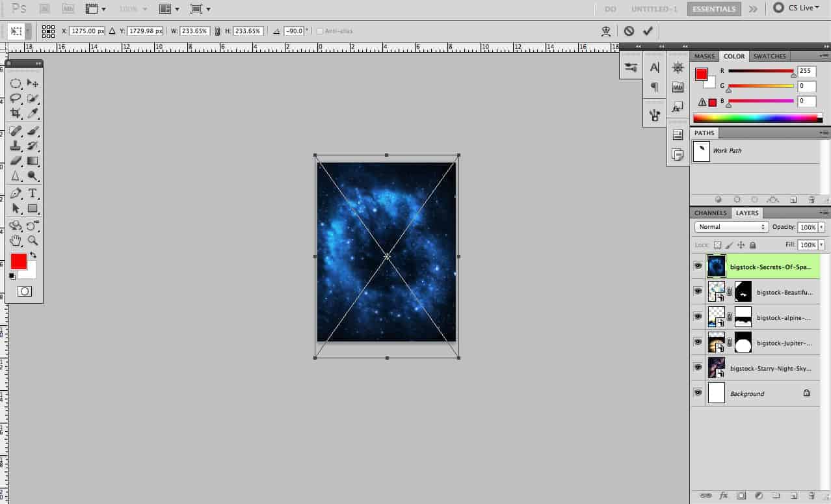Image resolution: width=831 pixels, height=504 pixels.
Task: Select the Zoom tool
Action: [x=33, y=241]
